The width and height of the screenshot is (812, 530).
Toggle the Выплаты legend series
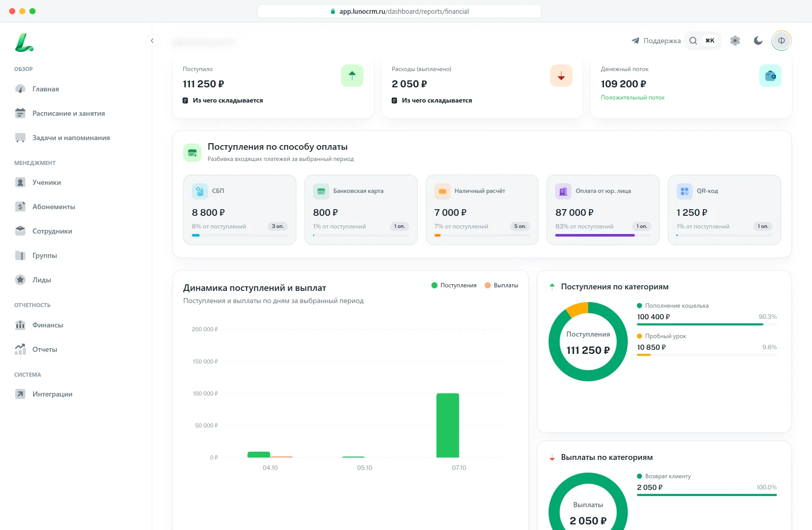point(501,285)
